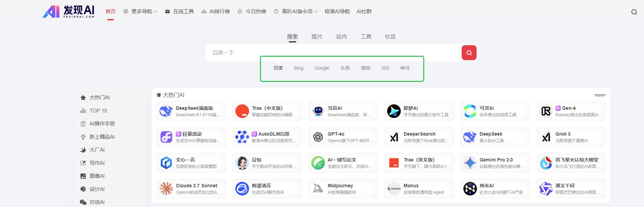Image resolution: width=644 pixels, height=207 pixels.
Task: Open AI社群 nav link
Action: (364, 12)
